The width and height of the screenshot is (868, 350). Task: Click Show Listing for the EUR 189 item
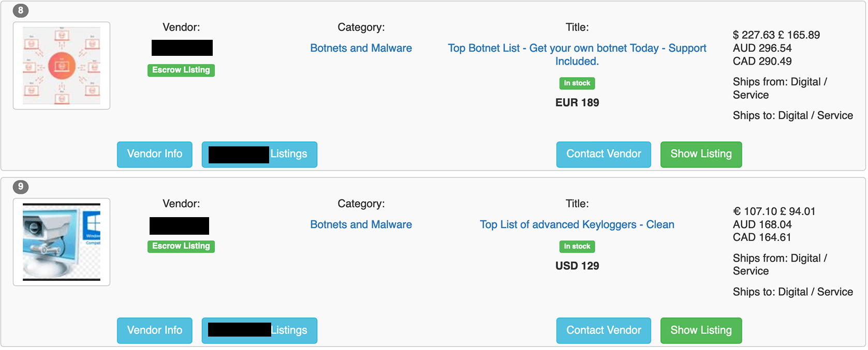coord(701,154)
